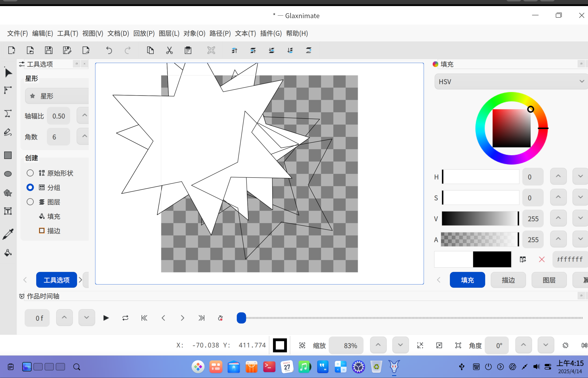
Task: Increase the 角数 value with up arrow
Action: [84, 136]
